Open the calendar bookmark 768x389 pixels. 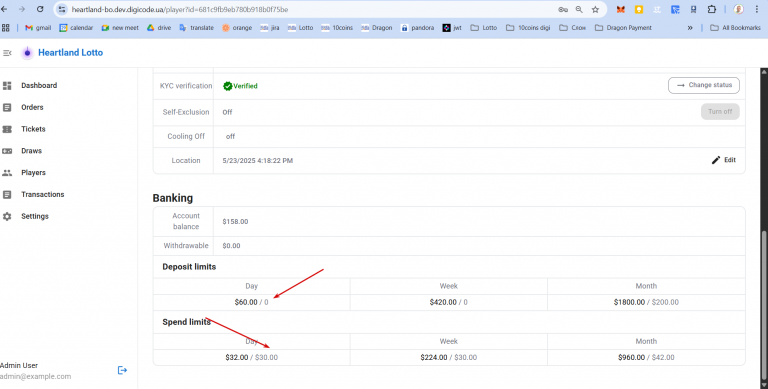coord(76,28)
